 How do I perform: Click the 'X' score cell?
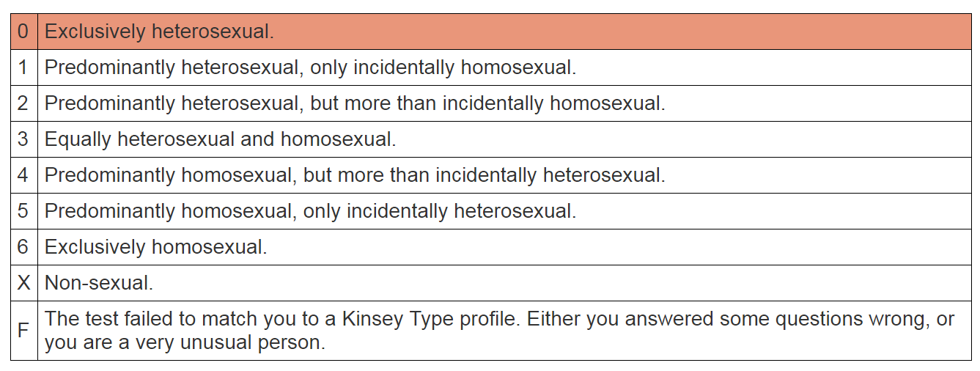(24, 283)
